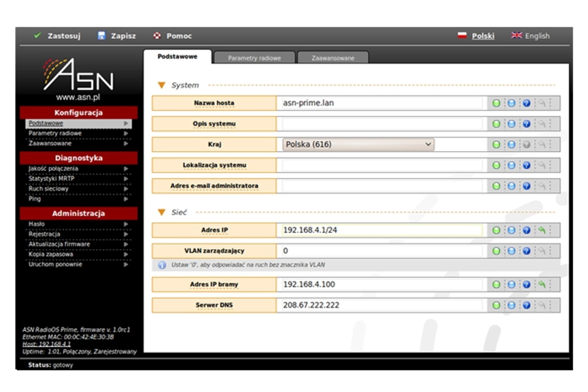Open Parametry radiowe in the sidebar menu

coord(79,133)
